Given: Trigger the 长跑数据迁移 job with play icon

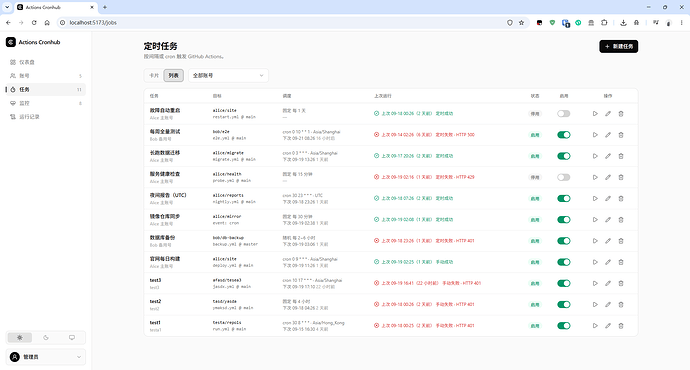Looking at the screenshot, I should 595,156.
